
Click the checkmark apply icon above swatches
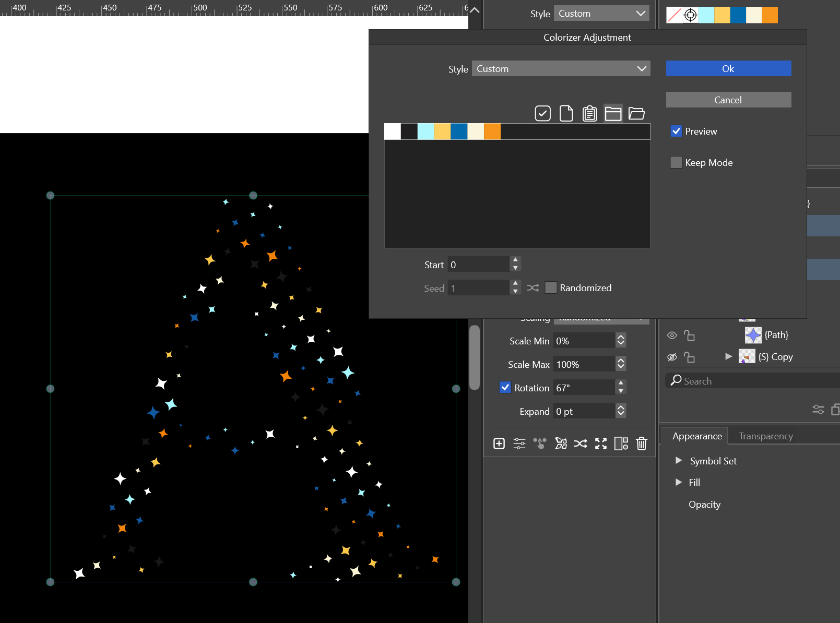tap(543, 113)
